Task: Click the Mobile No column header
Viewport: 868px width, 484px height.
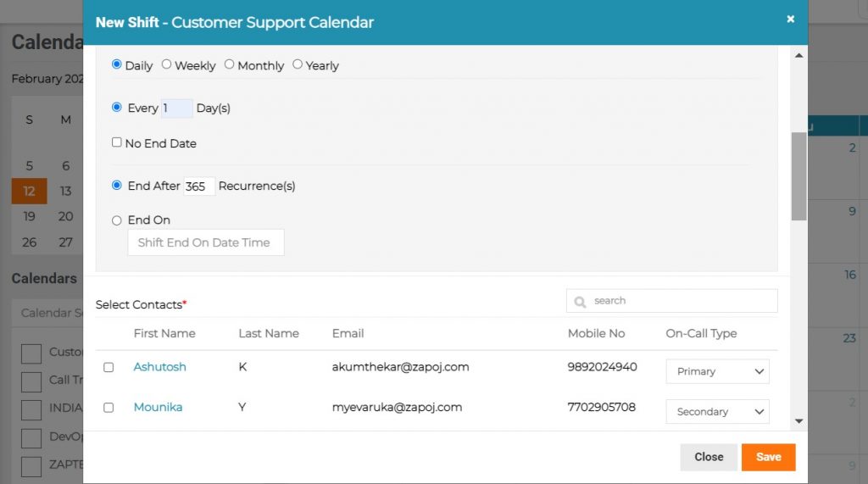Action: tap(596, 333)
